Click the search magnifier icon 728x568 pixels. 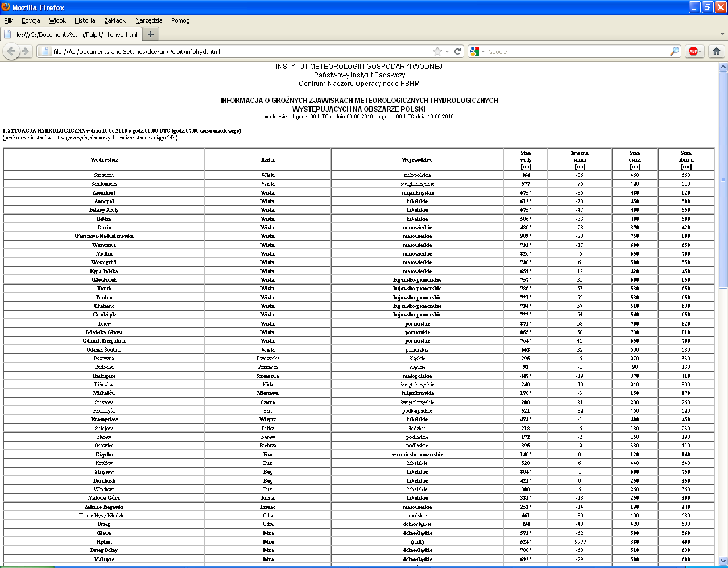coord(675,51)
